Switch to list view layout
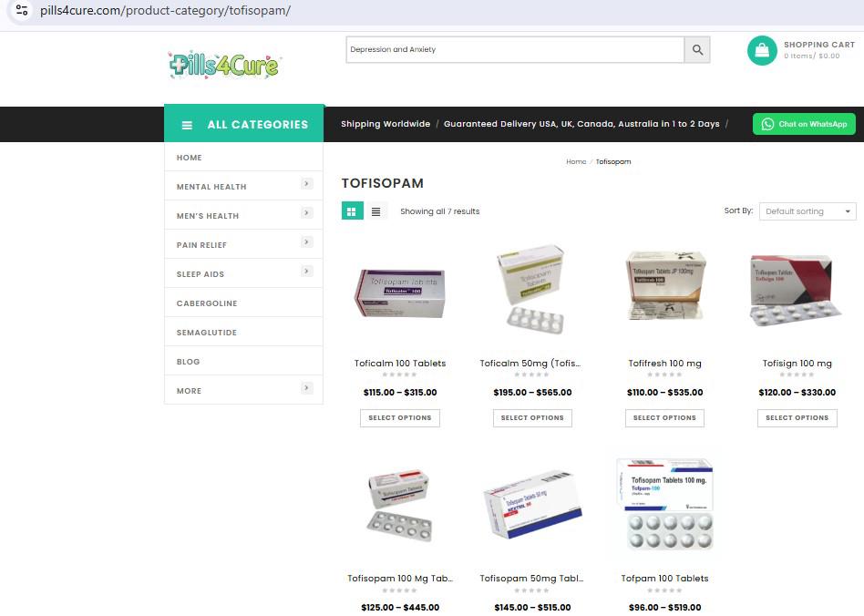Image resolution: width=864 pixels, height=616 pixels. point(375,211)
